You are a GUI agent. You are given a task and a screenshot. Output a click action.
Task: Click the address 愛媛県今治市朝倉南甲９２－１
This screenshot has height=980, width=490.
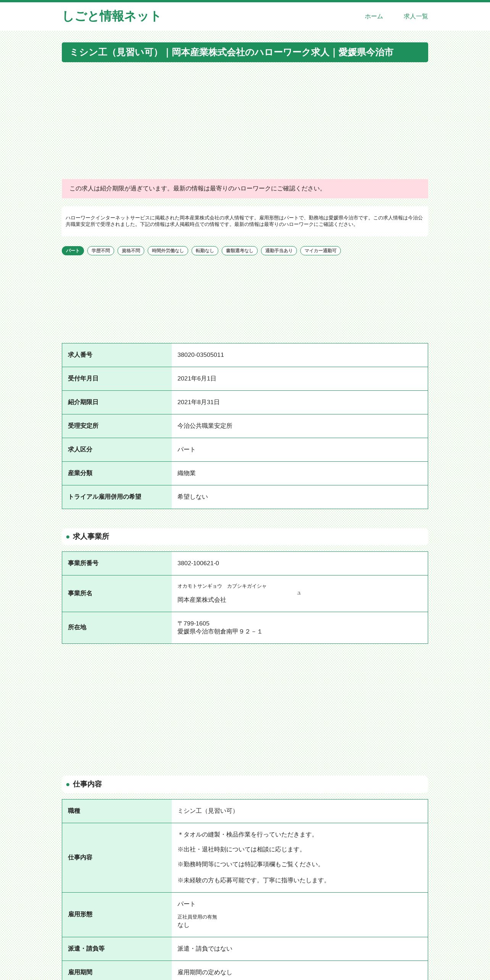point(220,632)
